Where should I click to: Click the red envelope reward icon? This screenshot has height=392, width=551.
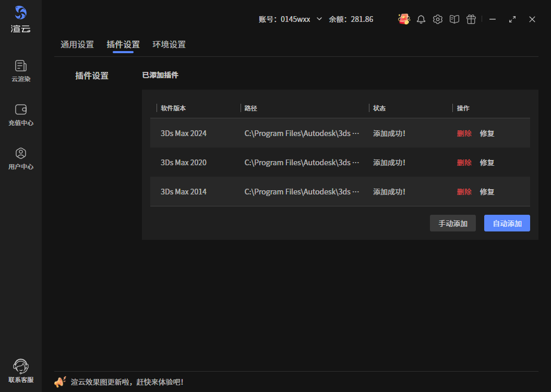(403, 19)
